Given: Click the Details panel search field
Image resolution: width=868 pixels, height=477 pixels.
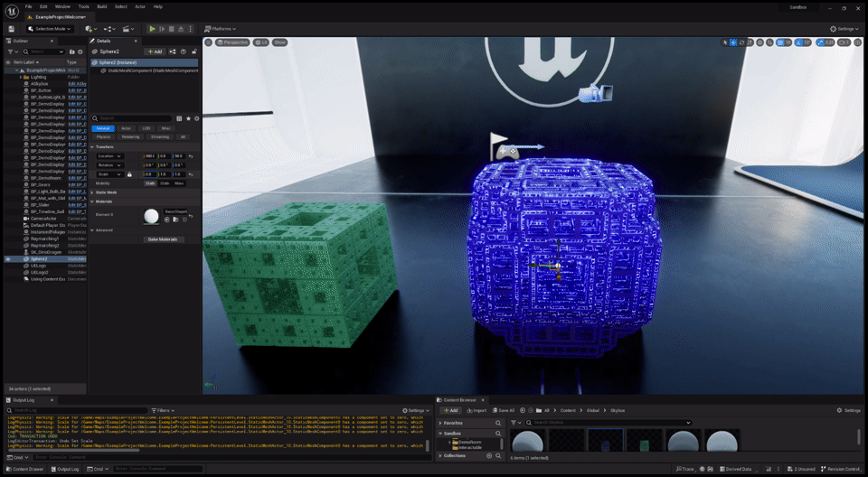Looking at the screenshot, I should 136,118.
